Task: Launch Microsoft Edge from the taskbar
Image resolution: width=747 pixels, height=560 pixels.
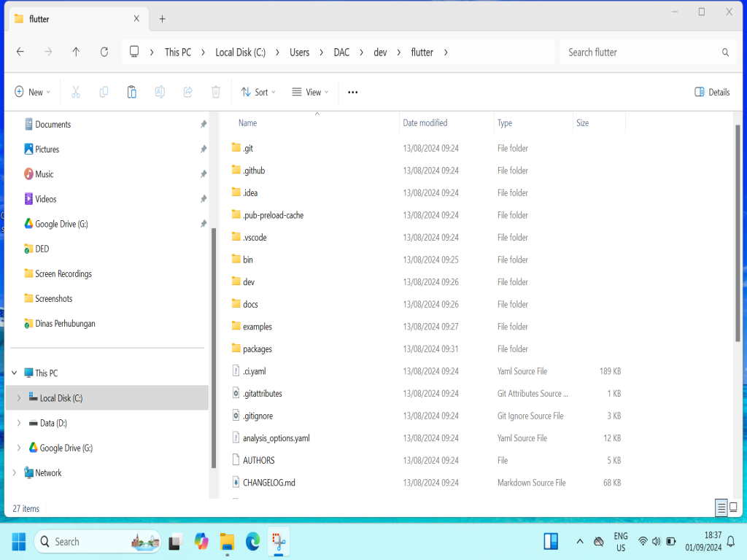Action: (x=252, y=542)
